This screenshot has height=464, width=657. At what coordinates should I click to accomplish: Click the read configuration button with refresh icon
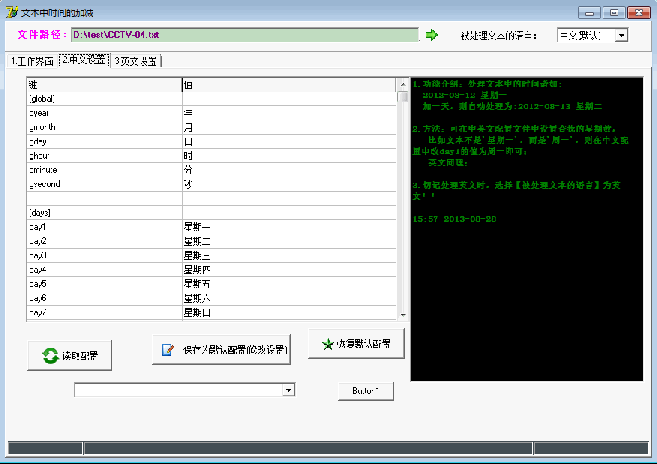[70, 355]
